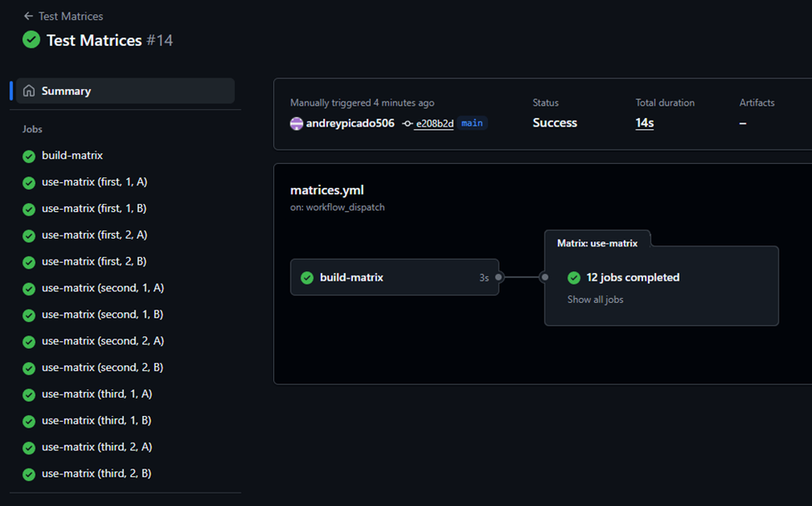Expand the Matrix: use-matrix group tab
This screenshot has width=812, height=506.
click(x=597, y=243)
